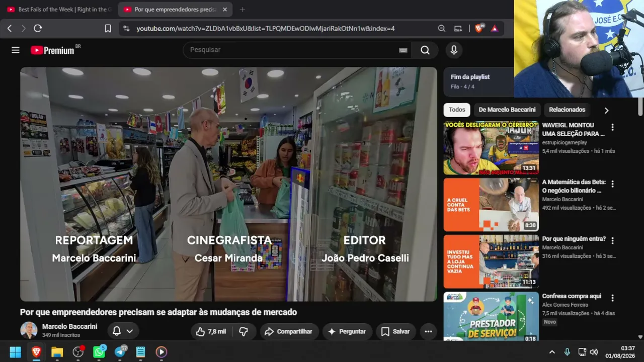Open the WAVEIGL MONTOU video thumbnail
This screenshot has width=644, height=362.
point(491,148)
